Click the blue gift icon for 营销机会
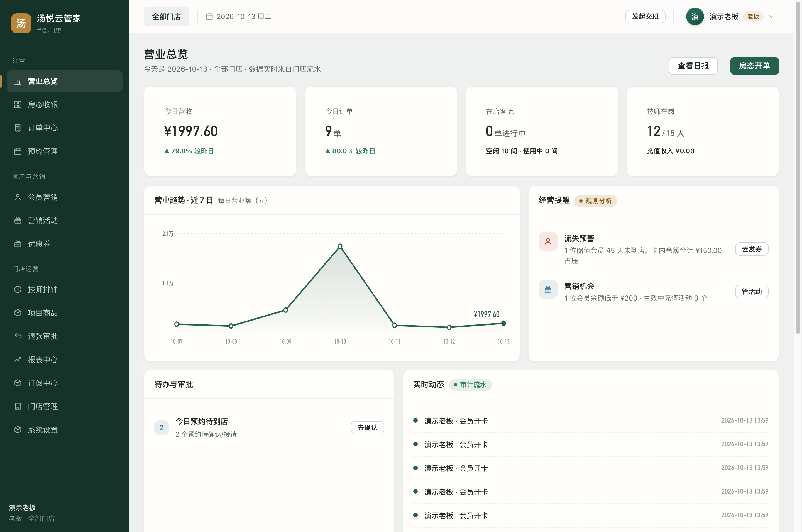This screenshot has width=802, height=532. 548,289
